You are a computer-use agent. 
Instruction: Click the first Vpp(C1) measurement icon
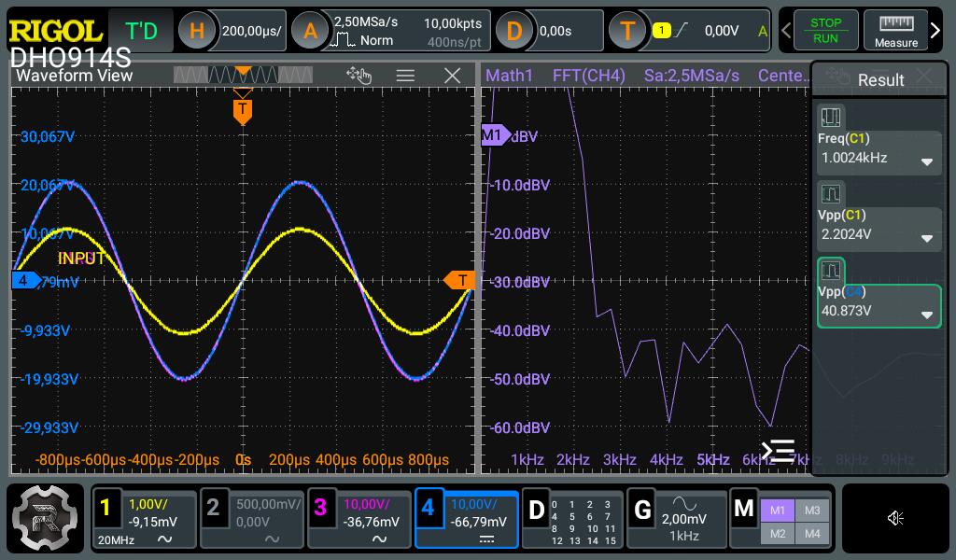(x=830, y=194)
